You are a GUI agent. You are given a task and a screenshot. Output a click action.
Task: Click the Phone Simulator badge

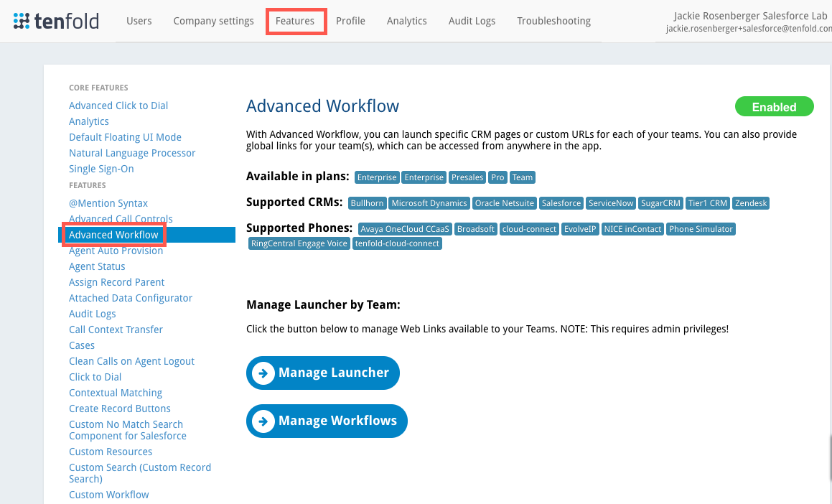pyautogui.click(x=701, y=228)
